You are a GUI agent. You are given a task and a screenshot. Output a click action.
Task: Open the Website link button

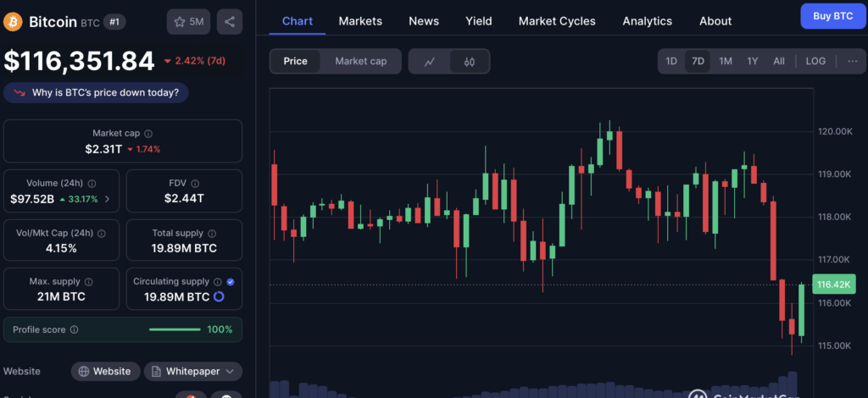(106, 372)
